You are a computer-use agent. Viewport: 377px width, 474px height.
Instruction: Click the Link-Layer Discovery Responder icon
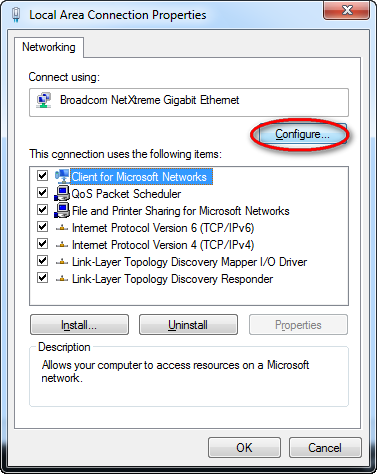(62, 279)
